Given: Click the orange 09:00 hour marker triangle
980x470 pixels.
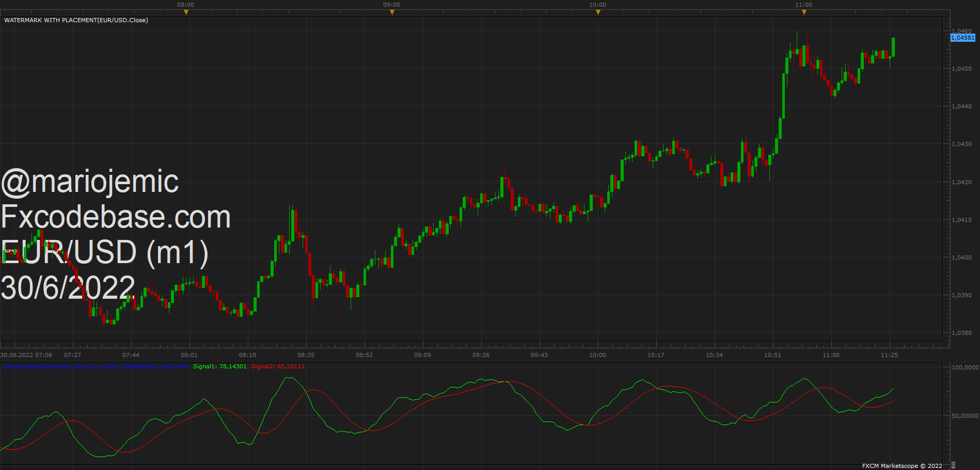Looking at the screenshot, I should pyautogui.click(x=392, y=12).
